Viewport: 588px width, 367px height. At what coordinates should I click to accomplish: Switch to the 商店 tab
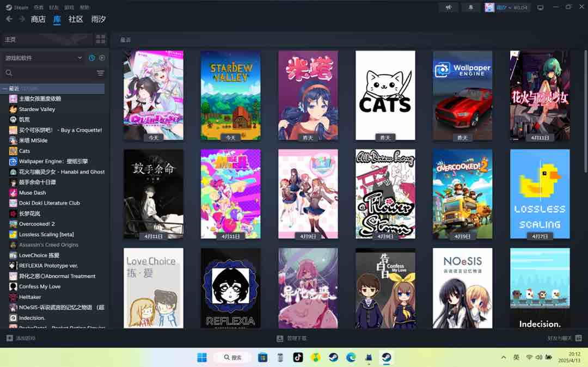(x=38, y=19)
